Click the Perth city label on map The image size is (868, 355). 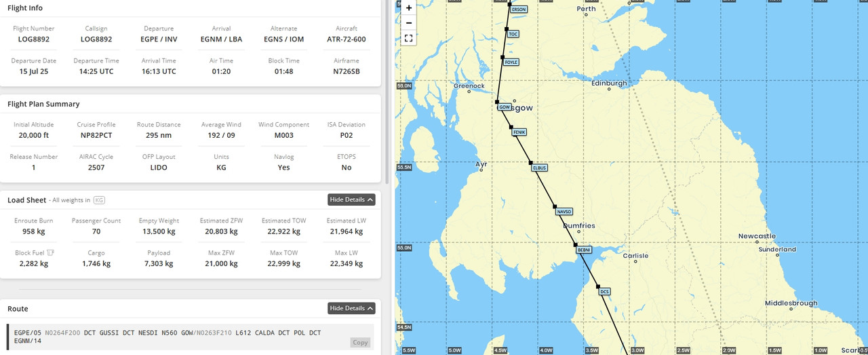point(586,9)
